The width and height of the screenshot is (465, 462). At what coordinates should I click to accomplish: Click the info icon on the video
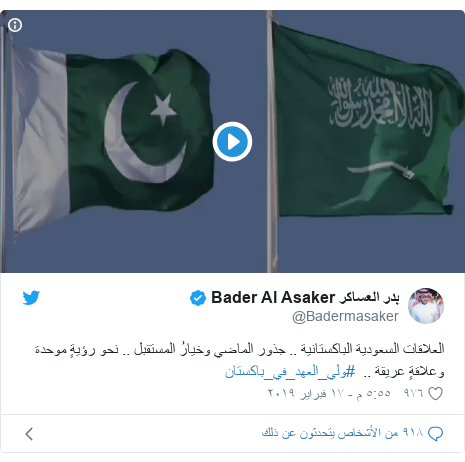click(x=15, y=25)
